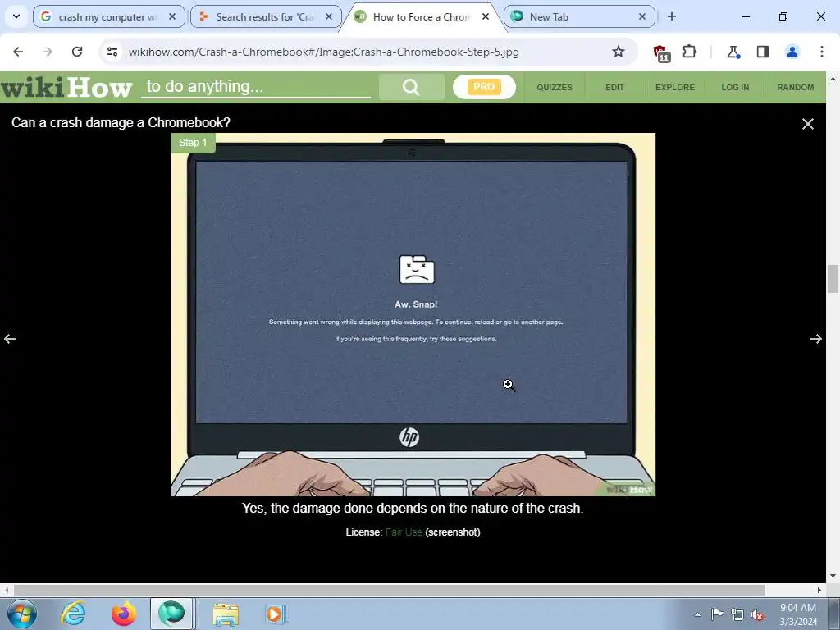Viewport: 840px width, 630px height.
Task: Click the muted volume tray icon
Action: [757, 614]
